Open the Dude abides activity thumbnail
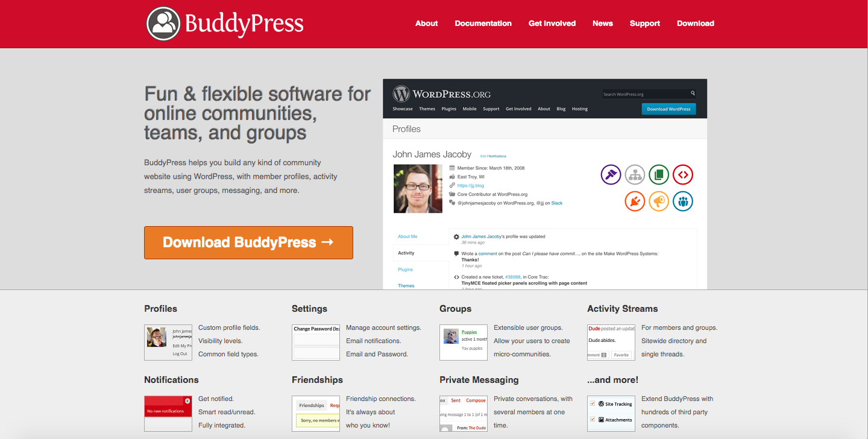The height and width of the screenshot is (439, 868). point(611,343)
